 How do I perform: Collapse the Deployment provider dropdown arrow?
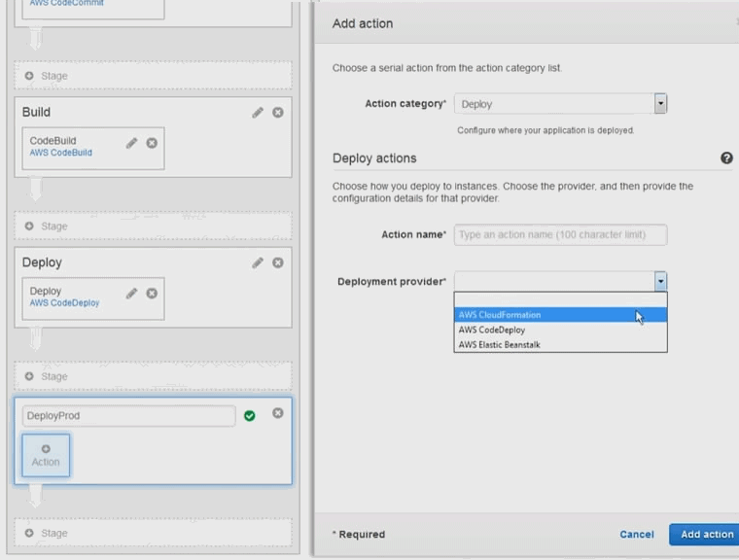[x=660, y=281]
